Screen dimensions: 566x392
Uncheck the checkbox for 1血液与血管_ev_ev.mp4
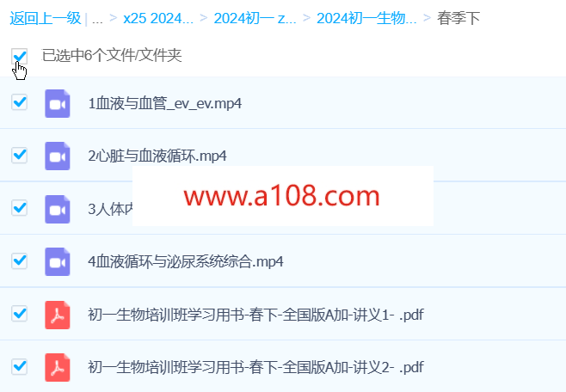pyautogui.click(x=19, y=102)
